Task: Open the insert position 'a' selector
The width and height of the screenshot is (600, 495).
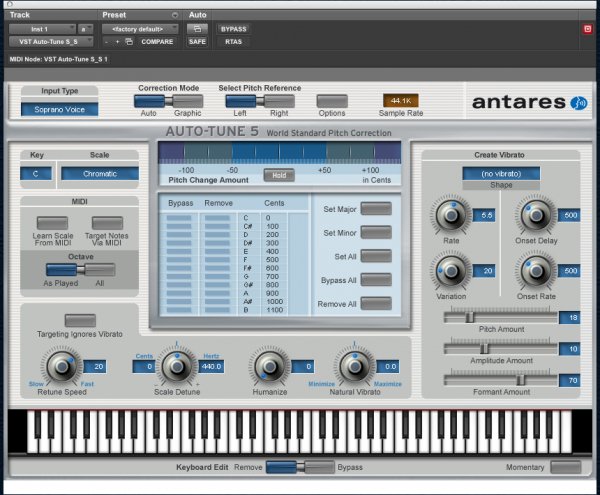Action: [85, 29]
